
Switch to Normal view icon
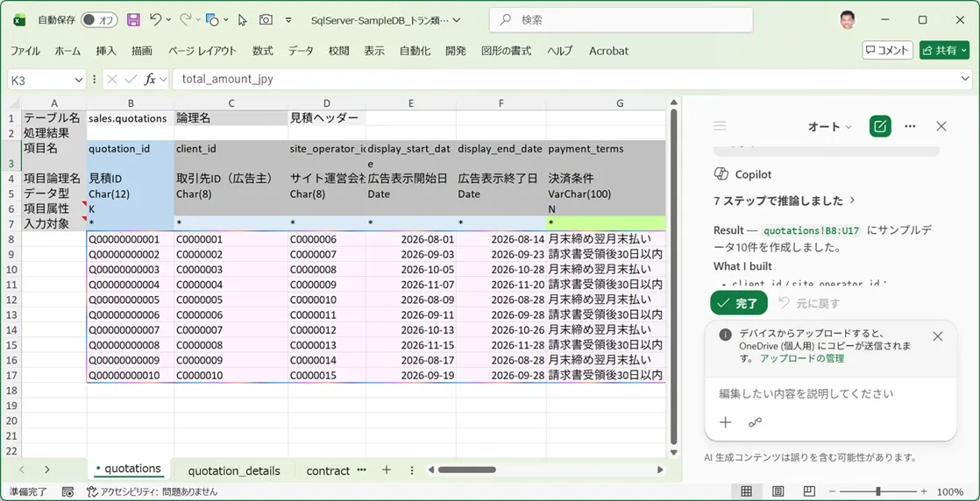point(746,491)
